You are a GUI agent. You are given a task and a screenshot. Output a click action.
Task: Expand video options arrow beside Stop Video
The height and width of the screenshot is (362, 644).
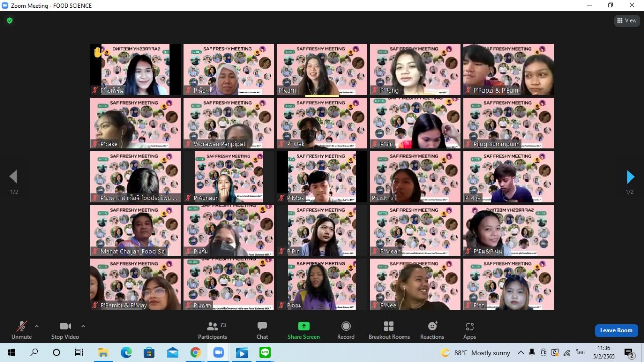point(83,326)
